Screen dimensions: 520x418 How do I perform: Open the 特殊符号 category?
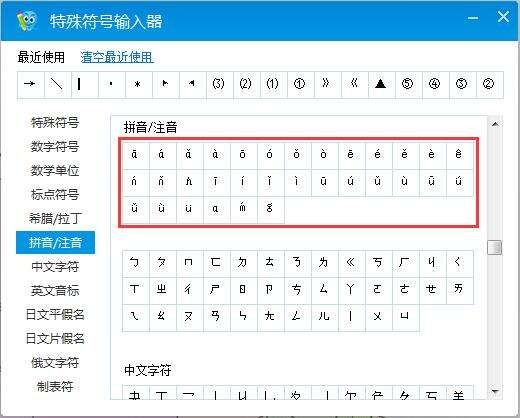point(55,122)
